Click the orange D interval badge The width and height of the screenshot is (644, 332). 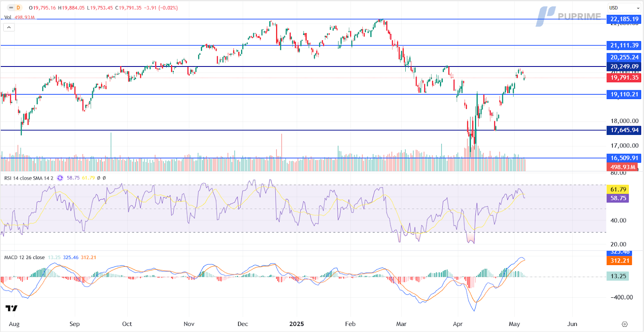coord(18,8)
